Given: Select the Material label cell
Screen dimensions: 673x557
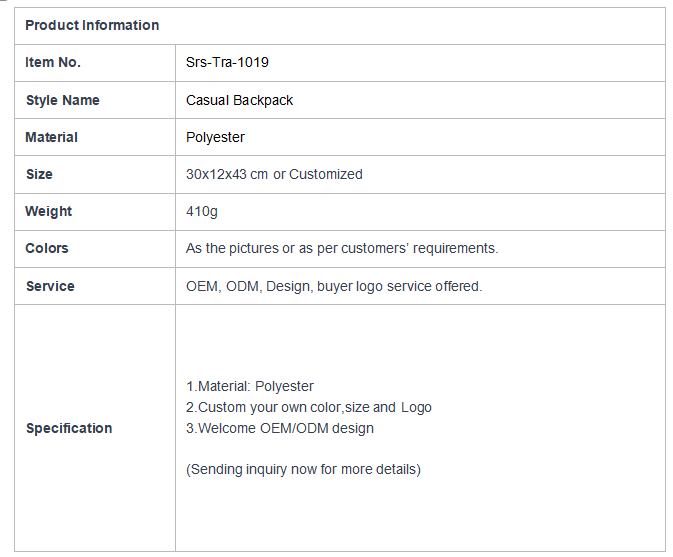Looking at the screenshot, I should tap(95, 137).
